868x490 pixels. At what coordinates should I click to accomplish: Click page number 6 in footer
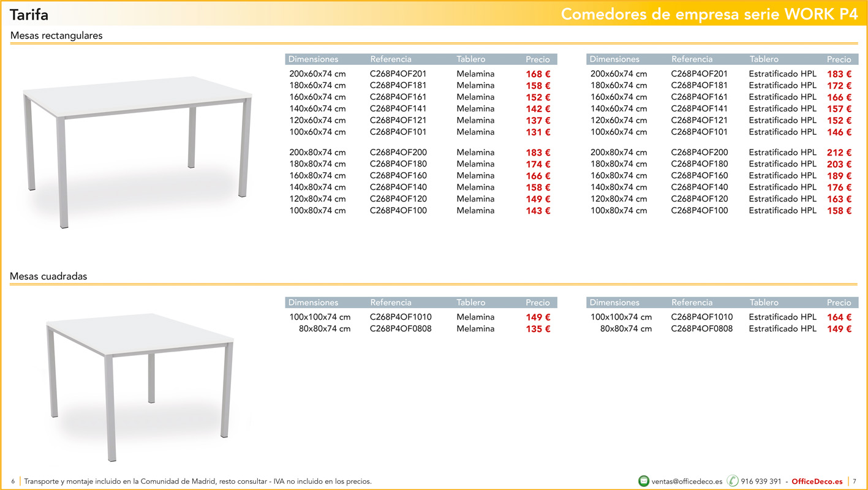[12, 481]
